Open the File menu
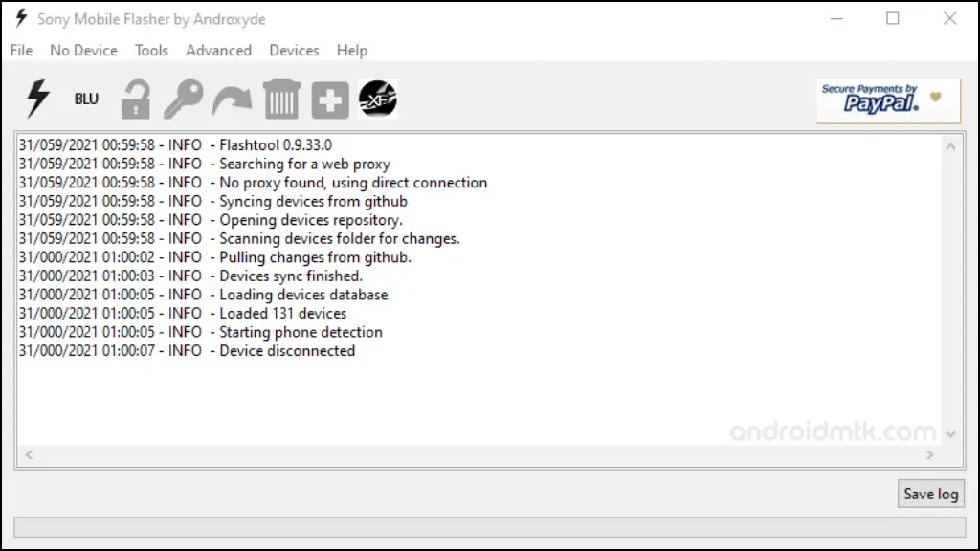This screenshot has width=980, height=551. [21, 51]
